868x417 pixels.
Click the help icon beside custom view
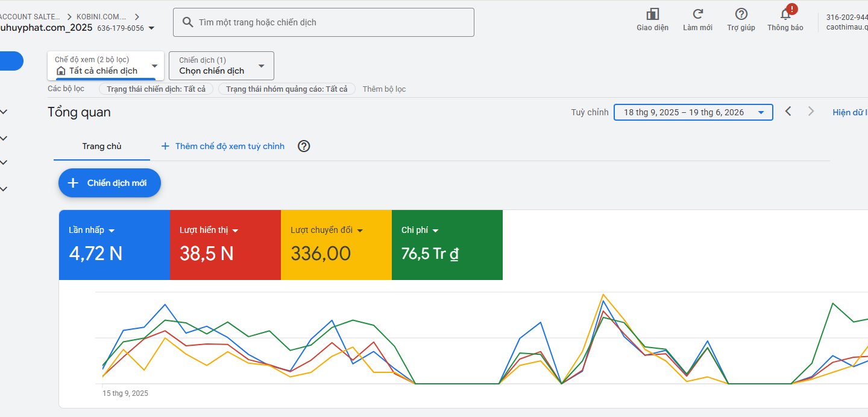tap(304, 146)
